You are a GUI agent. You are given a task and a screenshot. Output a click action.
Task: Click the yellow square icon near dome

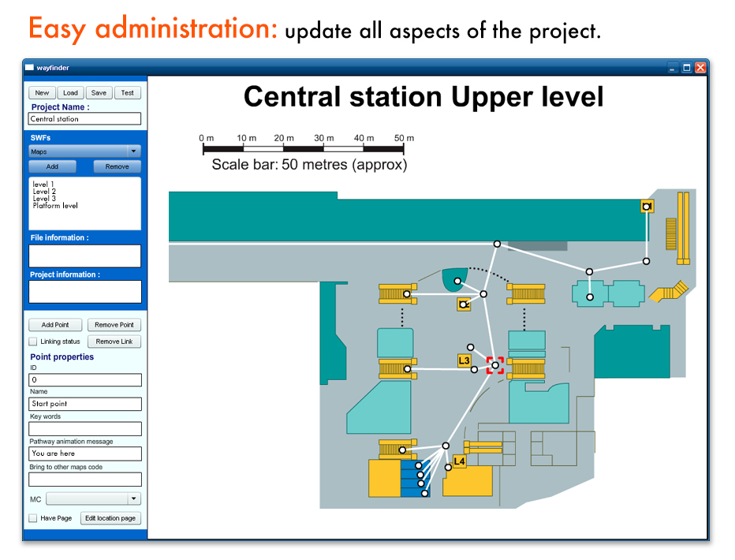click(464, 304)
